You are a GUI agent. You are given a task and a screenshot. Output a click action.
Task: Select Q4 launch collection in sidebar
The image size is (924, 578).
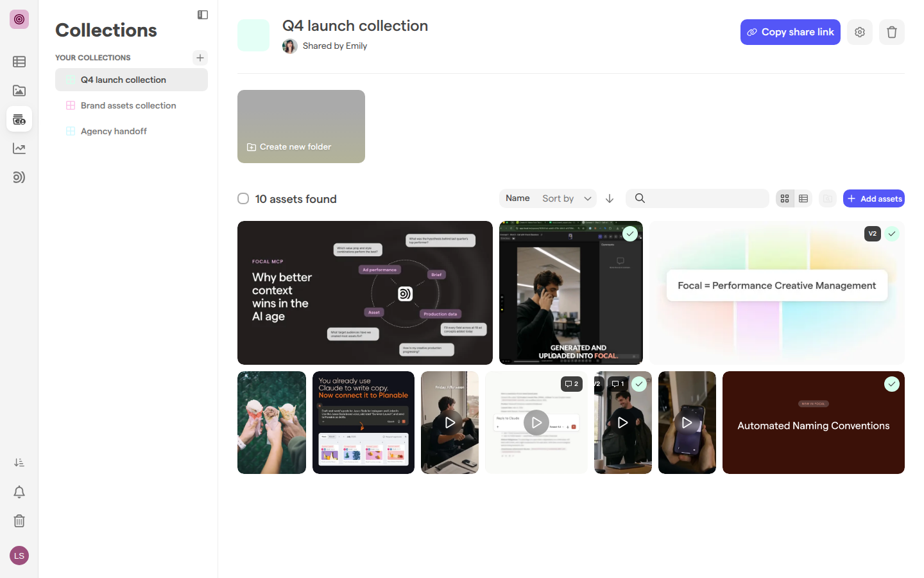[x=132, y=80]
